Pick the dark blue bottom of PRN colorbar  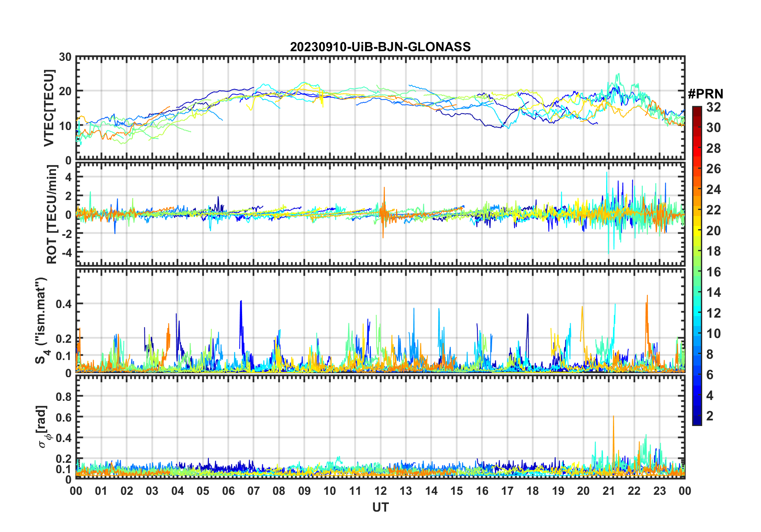click(x=697, y=422)
